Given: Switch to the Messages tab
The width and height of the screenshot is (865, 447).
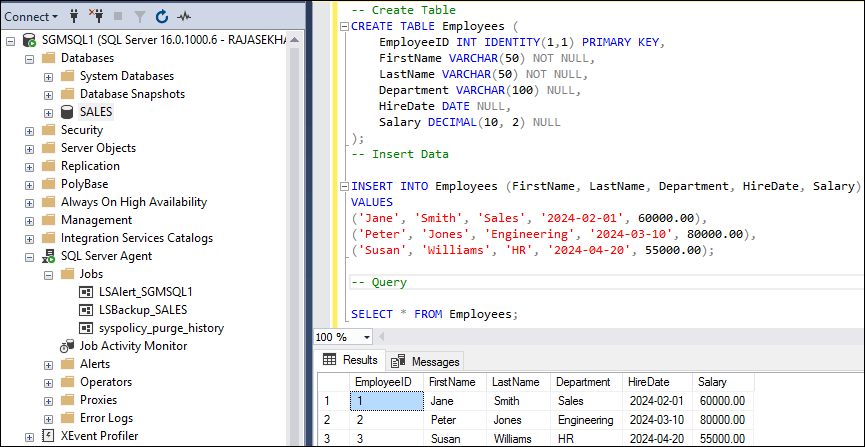Looking at the screenshot, I should point(425,361).
